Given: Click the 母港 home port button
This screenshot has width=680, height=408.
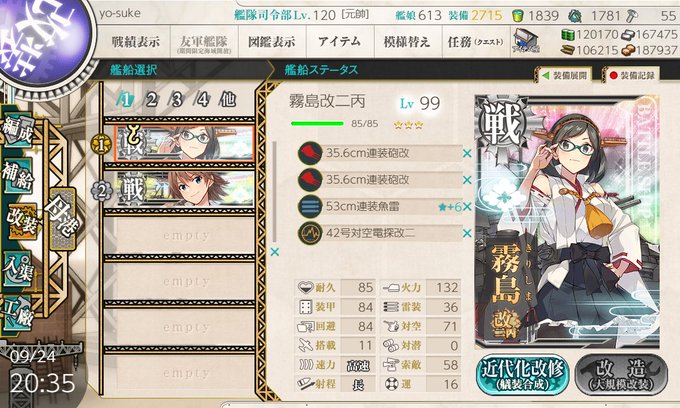Looking at the screenshot, I should pos(62,218).
